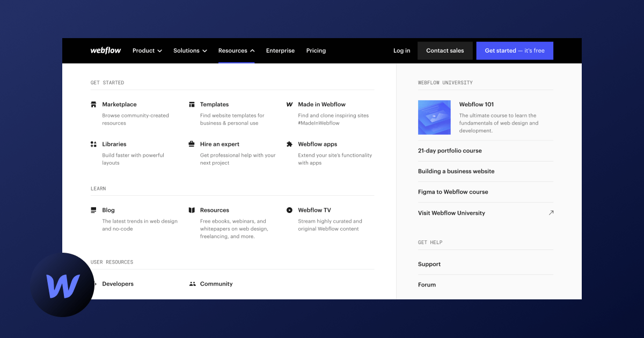Open Figma to Webflow course
The image size is (644, 338).
[453, 192]
